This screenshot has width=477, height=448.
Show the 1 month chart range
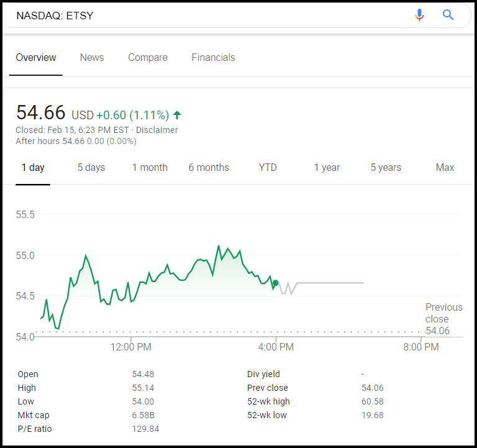point(150,168)
